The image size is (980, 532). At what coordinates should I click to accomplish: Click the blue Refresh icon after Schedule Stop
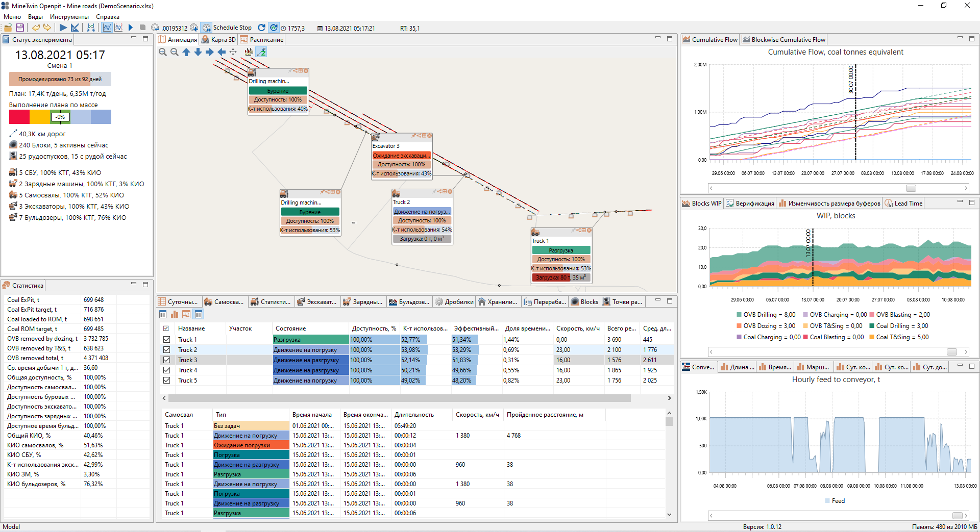pyautogui.click(x=261, y=28)
